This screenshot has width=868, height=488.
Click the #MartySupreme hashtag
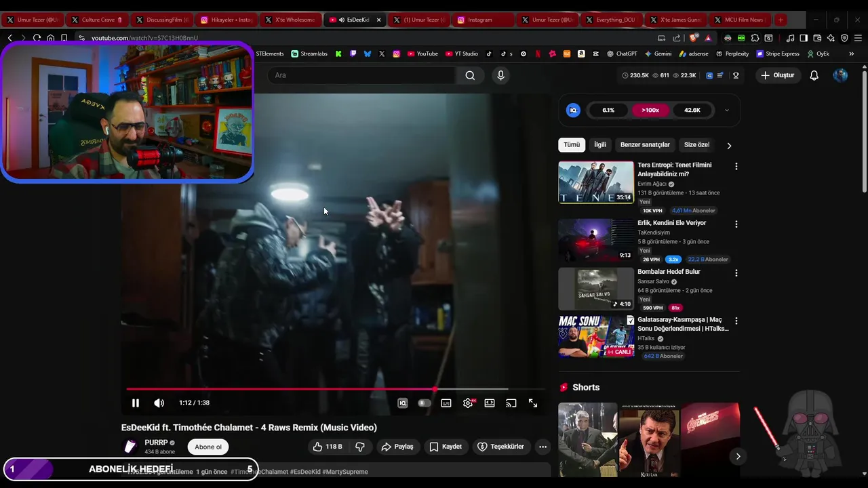click(345, 472)
